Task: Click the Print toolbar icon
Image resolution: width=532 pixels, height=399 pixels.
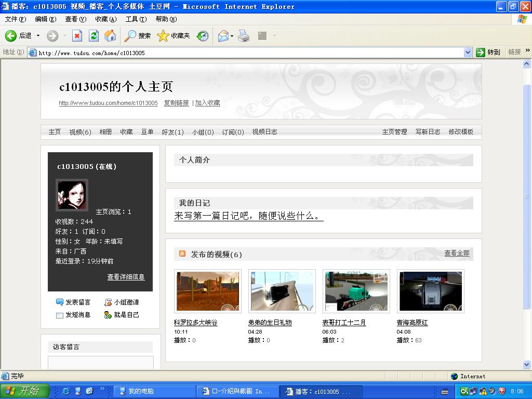Action: coord(244,36)
